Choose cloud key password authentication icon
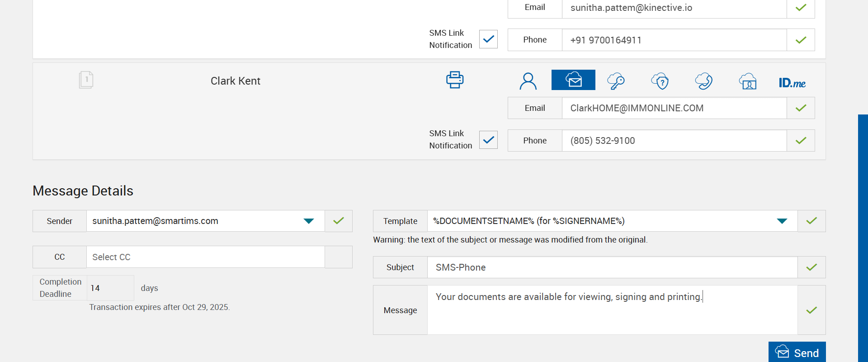This screenshot has height=362, width=868. (616, 81)
